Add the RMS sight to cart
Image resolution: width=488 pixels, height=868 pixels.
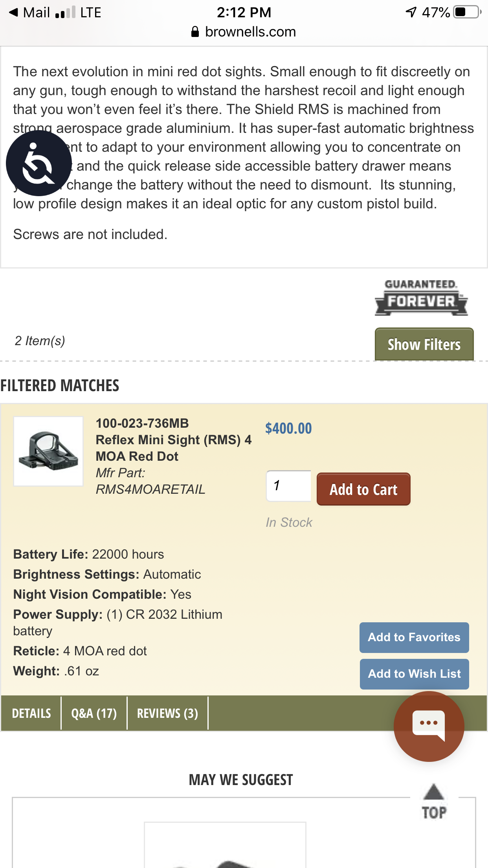(x=363, y=489)
